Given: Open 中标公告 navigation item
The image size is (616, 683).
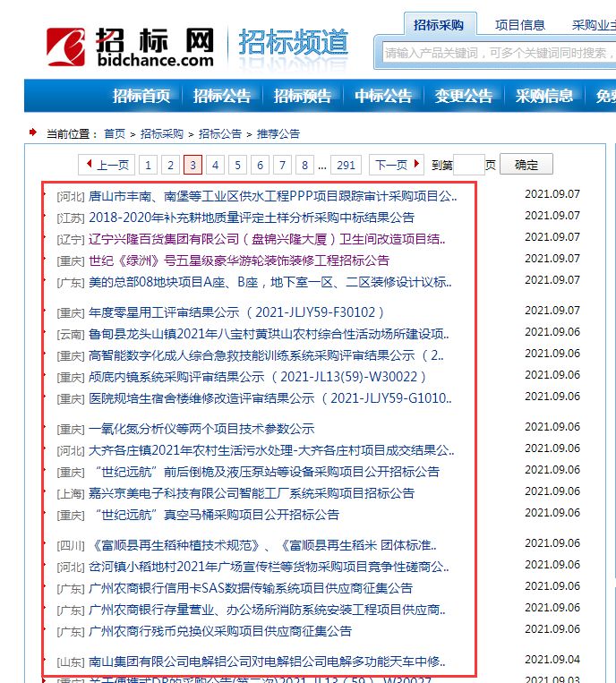Looking at the screenshot, I should point(383,96).
